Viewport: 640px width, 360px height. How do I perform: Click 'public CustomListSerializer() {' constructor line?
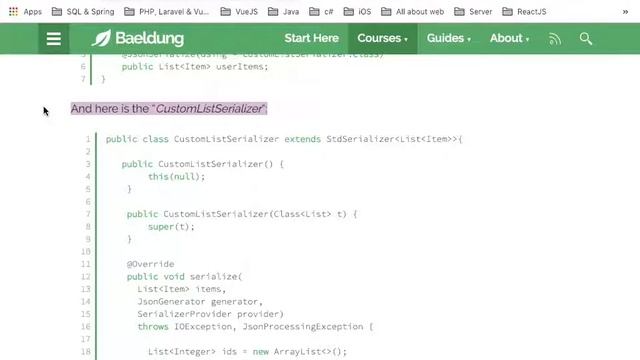point(202,164)
